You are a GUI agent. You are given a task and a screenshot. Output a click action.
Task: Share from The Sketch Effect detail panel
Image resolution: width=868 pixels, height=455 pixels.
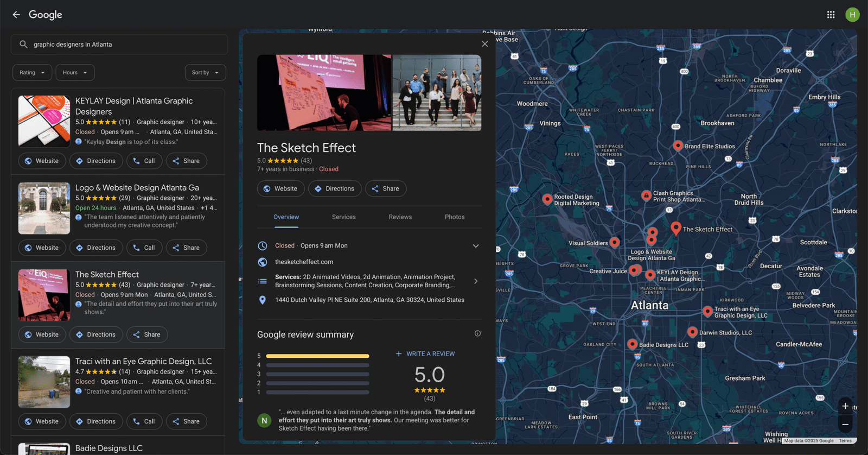386,188
